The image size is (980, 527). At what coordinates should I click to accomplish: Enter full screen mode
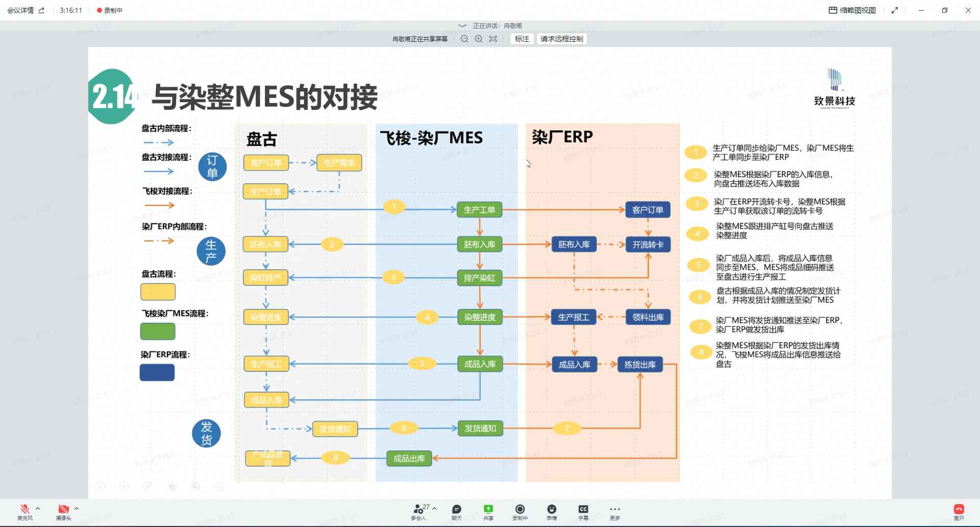click(895, 10)
